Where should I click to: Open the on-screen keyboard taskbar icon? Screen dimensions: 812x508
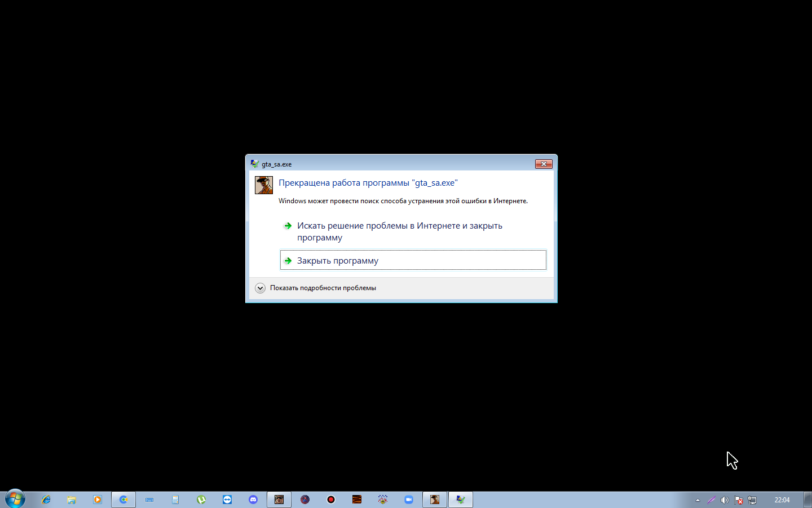click(149, 500)
